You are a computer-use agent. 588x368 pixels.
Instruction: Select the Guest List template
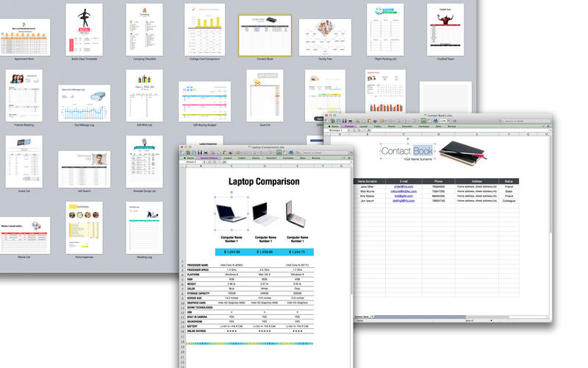click(24, 162)
